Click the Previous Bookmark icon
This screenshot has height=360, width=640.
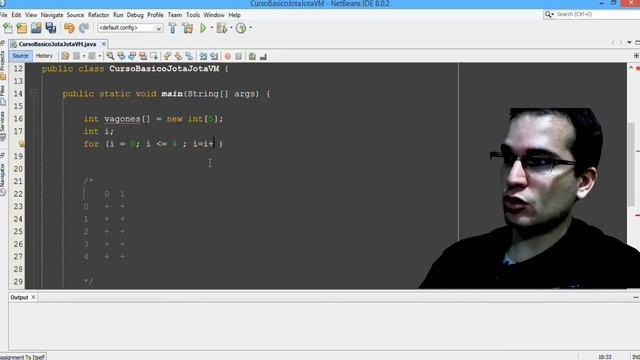coord(167,56)
